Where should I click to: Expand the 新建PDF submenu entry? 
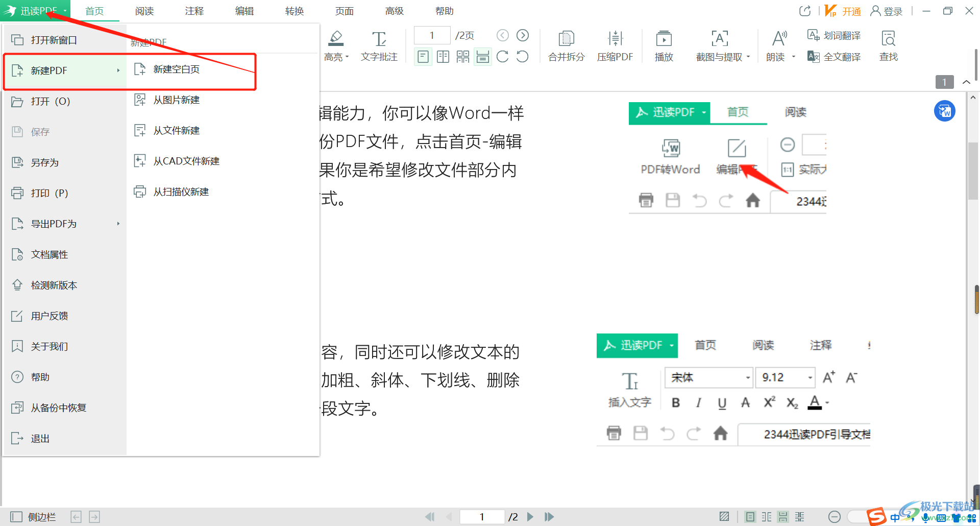(65, 70)
